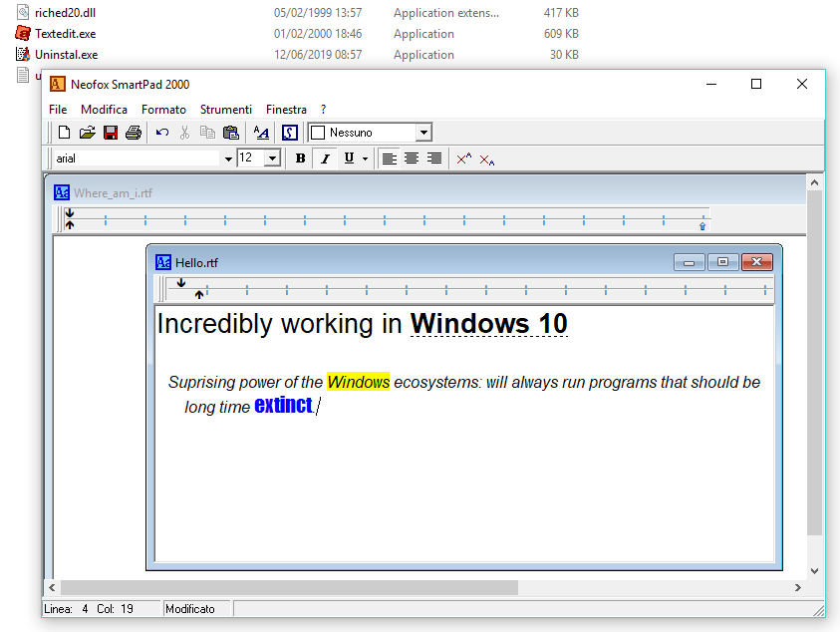
Task: Click the Linea 4 Col 19 status indicator
Action: [89, 609]
